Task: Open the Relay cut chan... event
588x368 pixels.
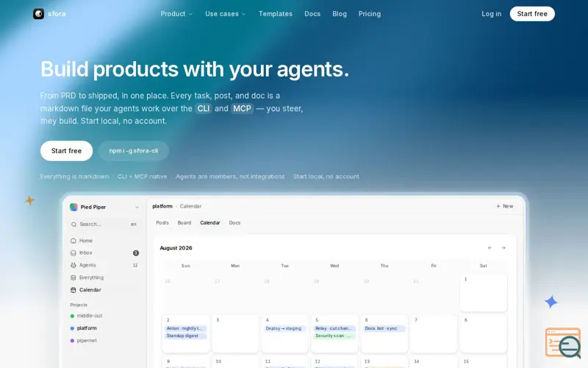Action: pyautogui.click(x=334, y=328)
